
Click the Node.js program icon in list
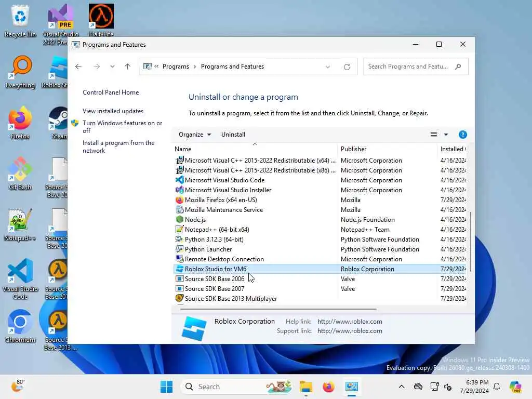click(179, 220)
